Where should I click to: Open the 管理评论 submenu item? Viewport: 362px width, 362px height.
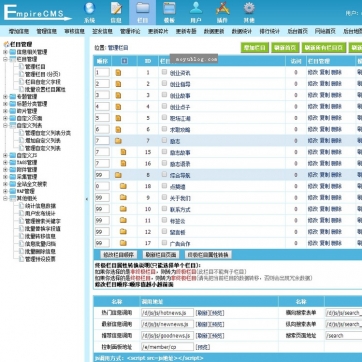coord(130,31)
